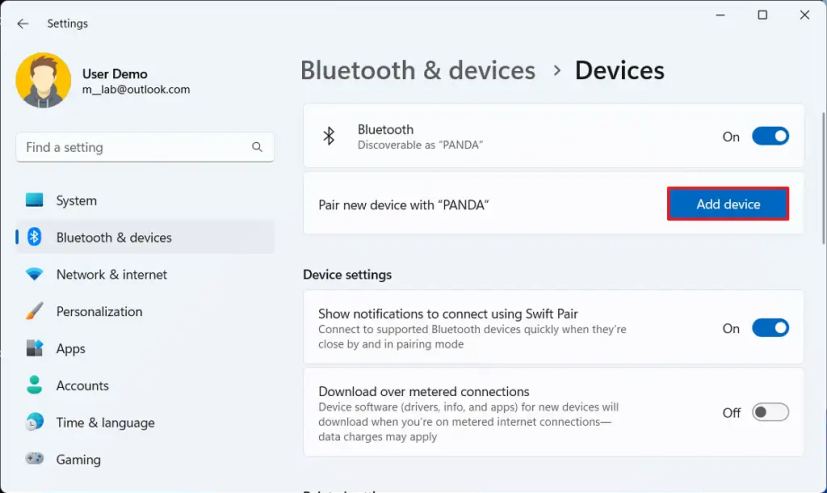This screenshot has height=493, width=827.
Task: Click the System monitor icon
Action: pyautogui.click(x=35, y=200)
